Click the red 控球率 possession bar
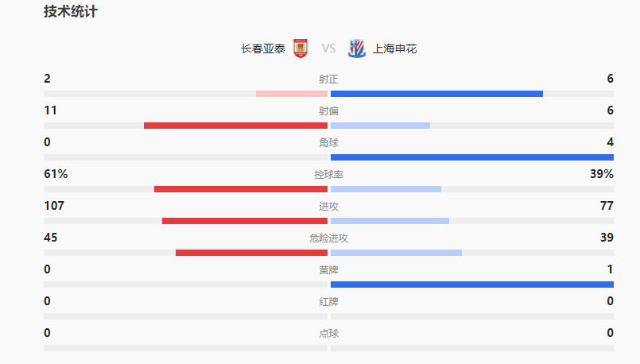 click(241, 189)
